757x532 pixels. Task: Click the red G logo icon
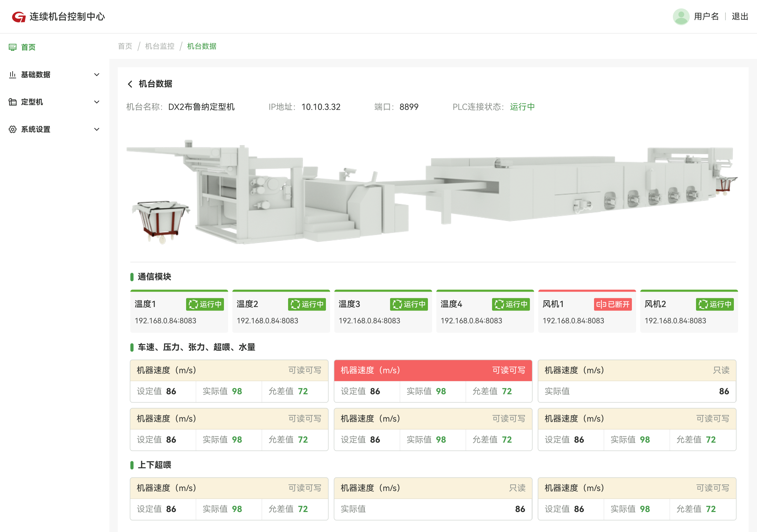(x=19, y=16)
